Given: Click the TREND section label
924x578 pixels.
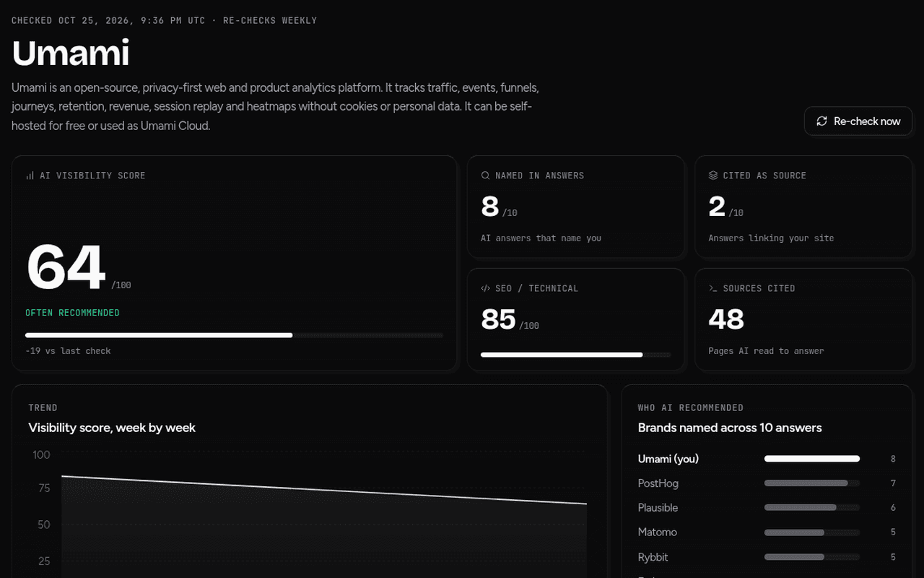Looking at the screenshot, I should [43, 407].
